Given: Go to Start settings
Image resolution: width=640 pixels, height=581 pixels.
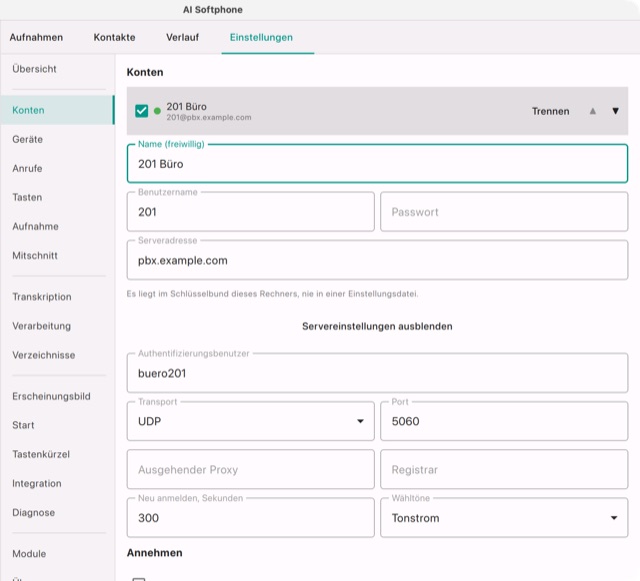Looking at the screenshot, I should tap(57, 425).
